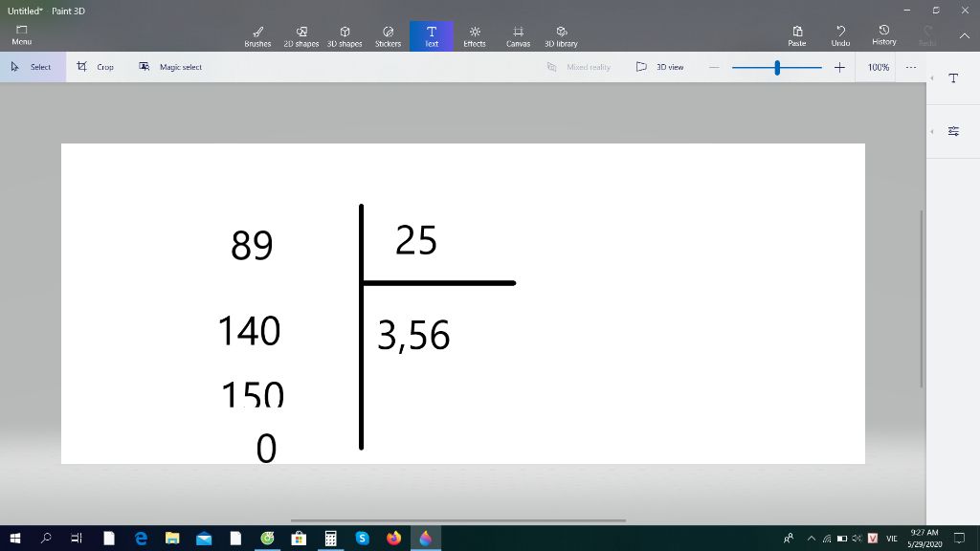The width and height of the screenshot is (980, 551).
Task: Open Calculator from the taskbar
Action: point(330,538)
